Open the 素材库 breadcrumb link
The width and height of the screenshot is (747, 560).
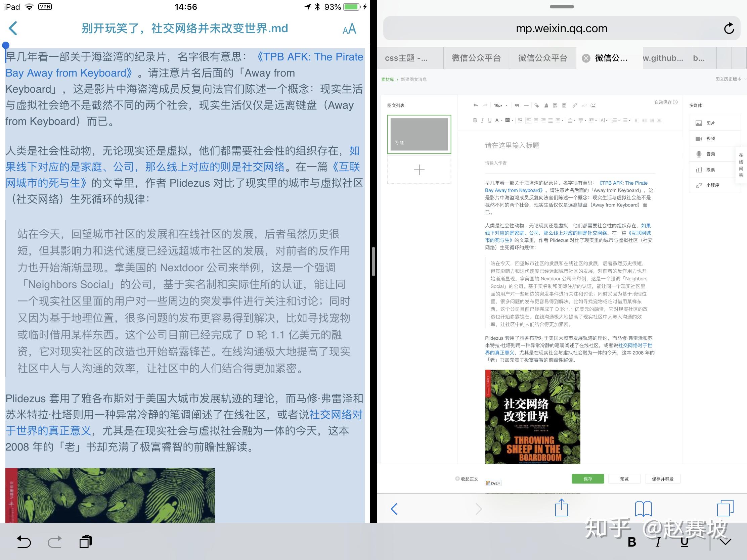(387, 79)
